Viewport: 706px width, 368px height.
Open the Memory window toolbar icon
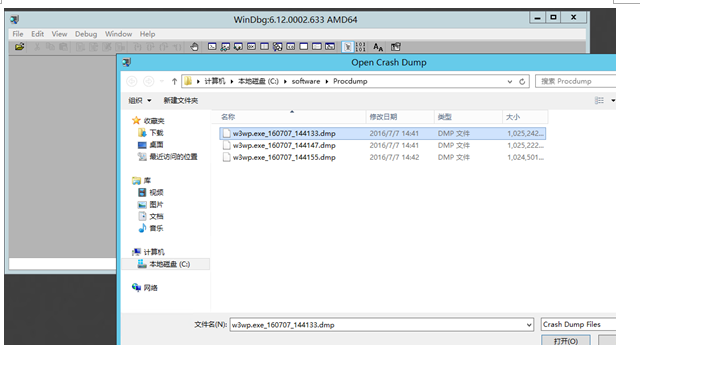[264, 46]
